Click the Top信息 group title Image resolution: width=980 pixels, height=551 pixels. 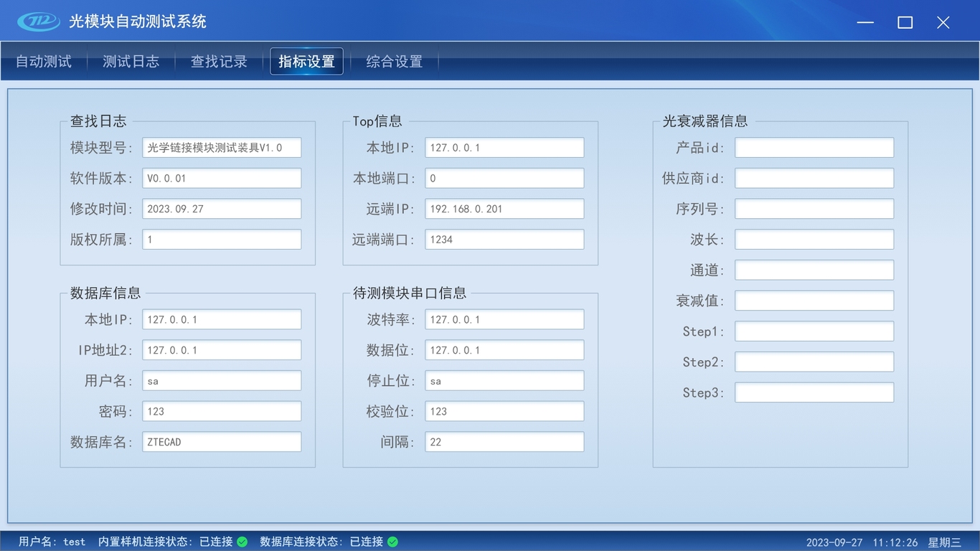coord(377,121)
